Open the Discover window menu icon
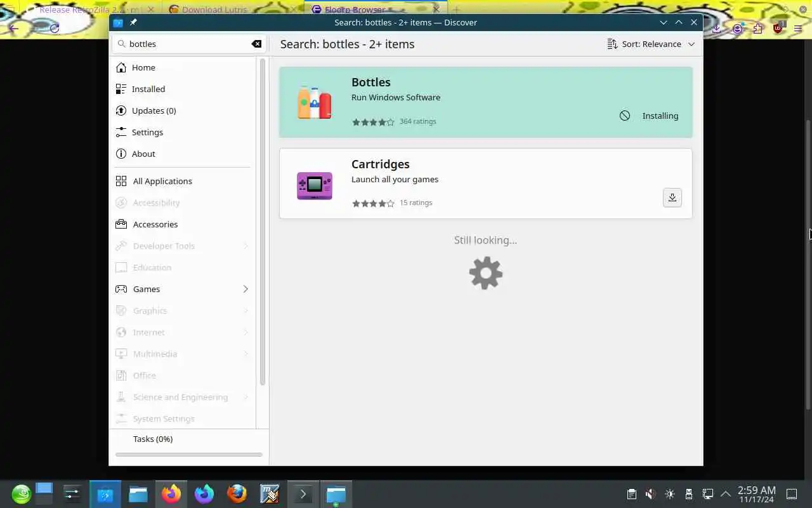This screenshot has width=812, height=508. pyautogui.click(x=118, y=22)
